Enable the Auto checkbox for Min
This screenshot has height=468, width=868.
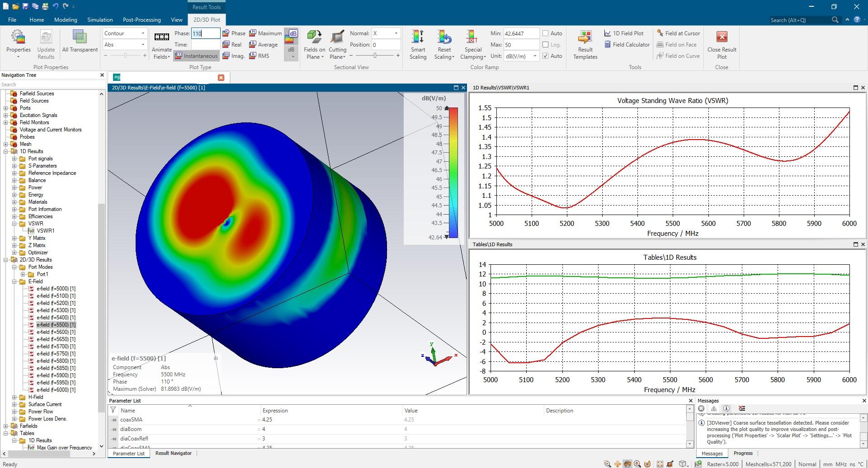pos(546,33)
